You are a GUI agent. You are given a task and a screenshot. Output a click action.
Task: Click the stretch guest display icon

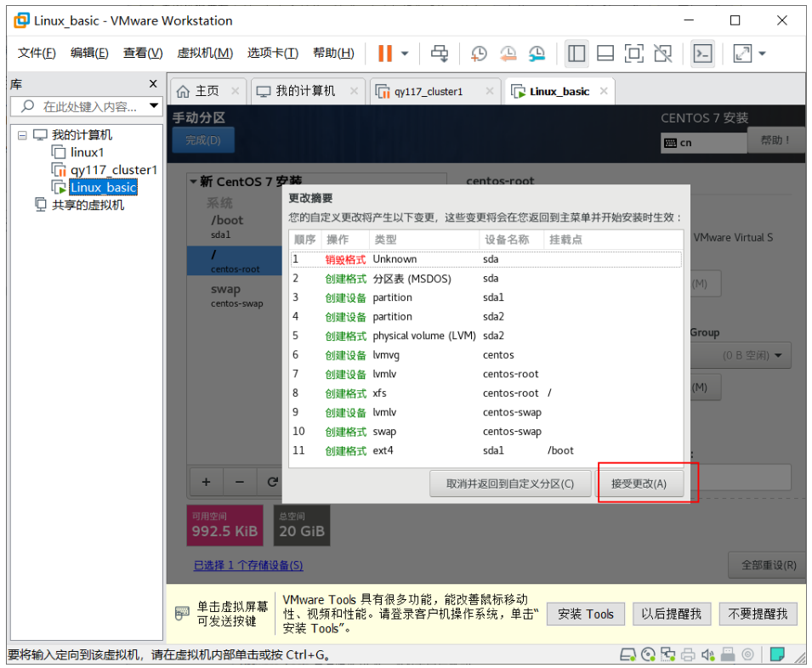pyautogui.click(x=742, y=53)
